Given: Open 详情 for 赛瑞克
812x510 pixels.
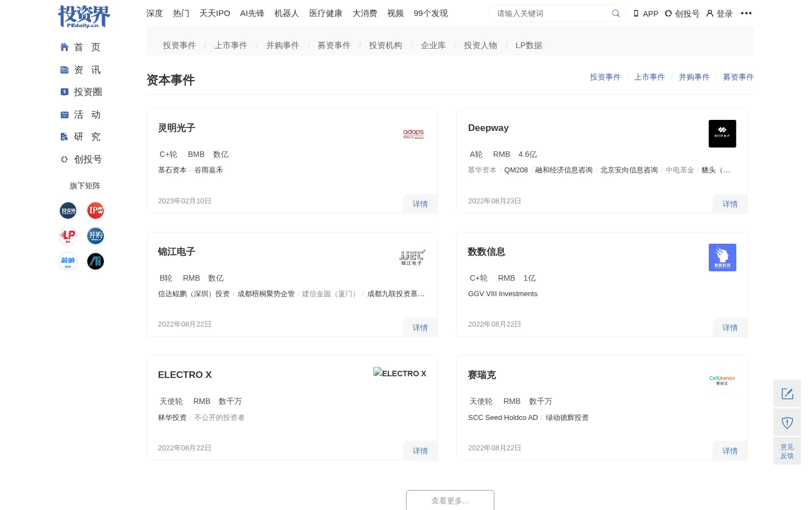Looking at the screenshot, I should (x=730, y=451).
